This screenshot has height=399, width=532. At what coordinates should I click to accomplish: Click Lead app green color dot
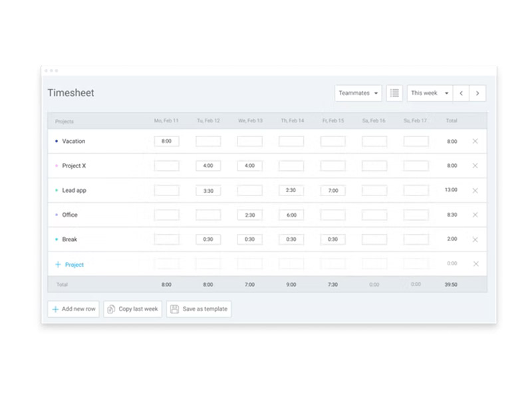coord(57,190)
